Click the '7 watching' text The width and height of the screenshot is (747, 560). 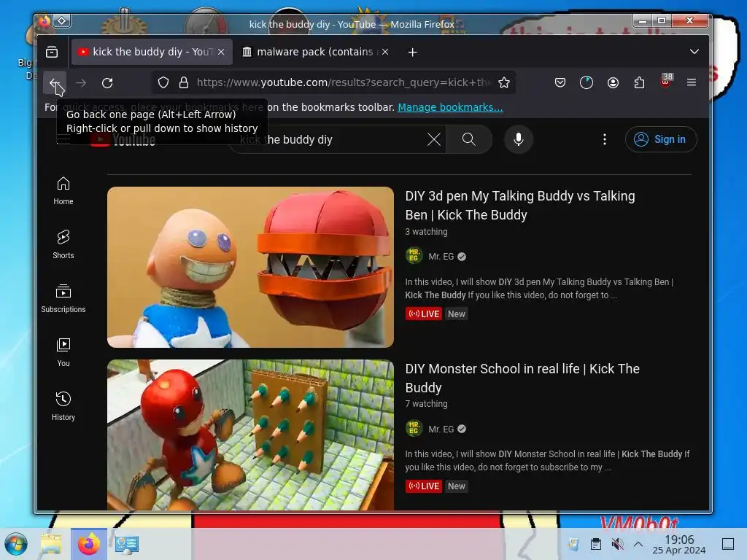click(x=426, y=404)
